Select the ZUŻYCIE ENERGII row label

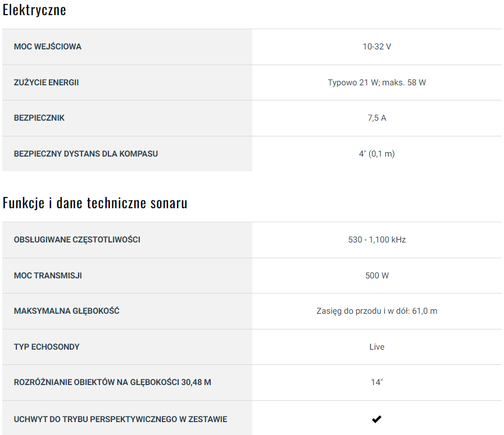coord(46,83)
